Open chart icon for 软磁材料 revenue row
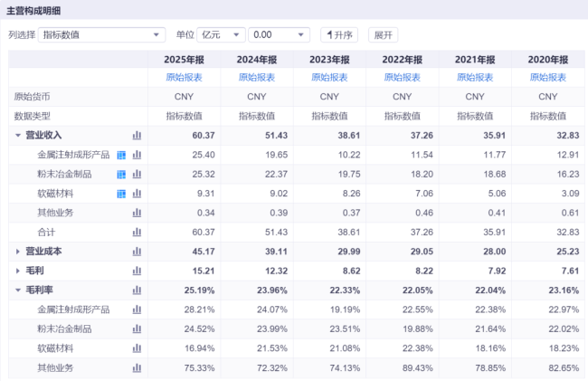Image resolution: width=588 pixels, height=381 pixels. pyautogui.click(x=137, y=194)
